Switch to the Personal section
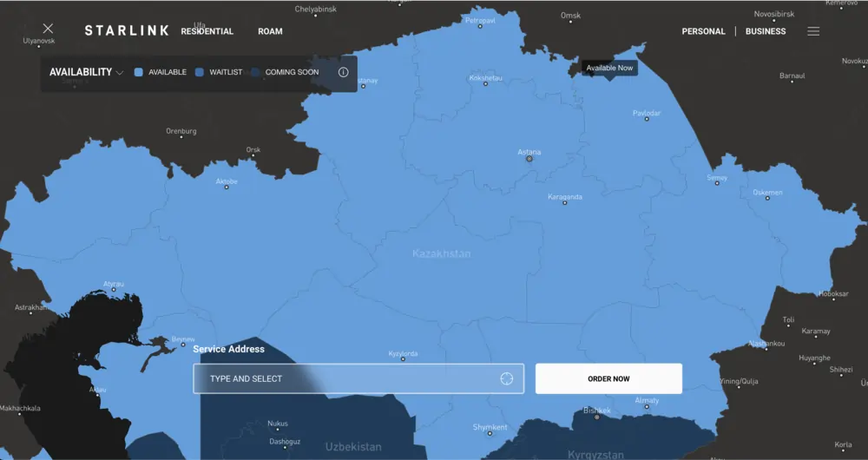 click(x=703, y=31)
